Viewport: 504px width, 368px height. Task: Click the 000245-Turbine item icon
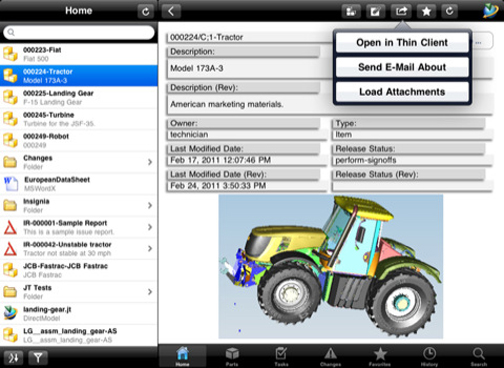(x=10, y=119)
